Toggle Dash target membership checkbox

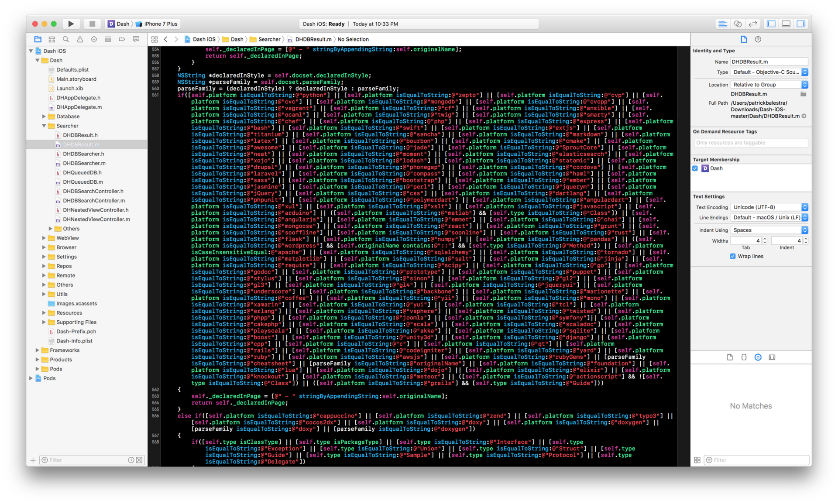click(695, 168)
